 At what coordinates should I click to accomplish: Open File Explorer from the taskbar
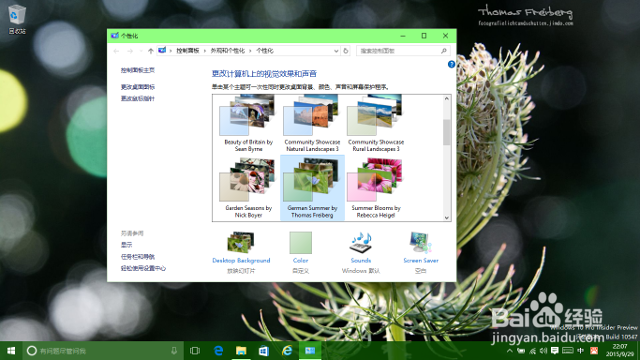(x=241, y=351)
